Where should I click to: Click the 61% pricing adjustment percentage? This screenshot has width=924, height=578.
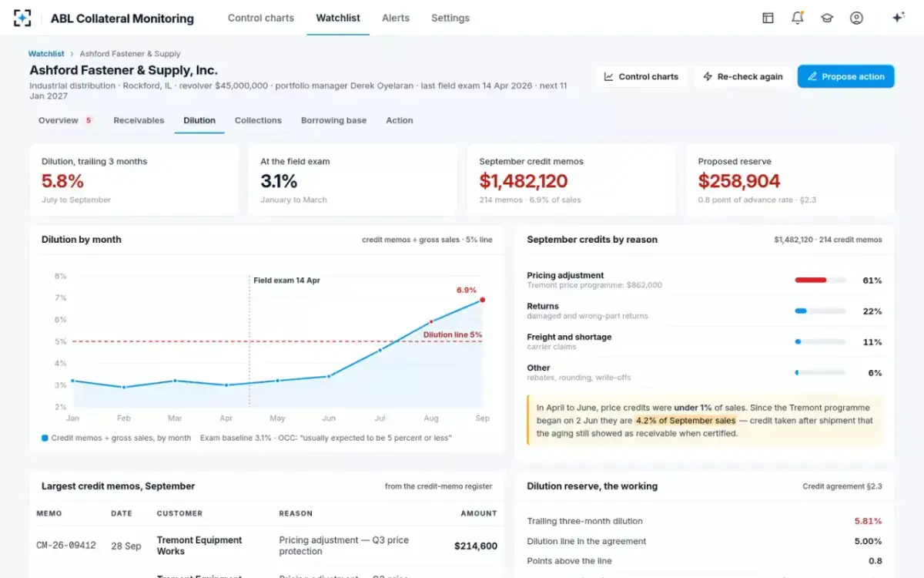click(872, 281)
